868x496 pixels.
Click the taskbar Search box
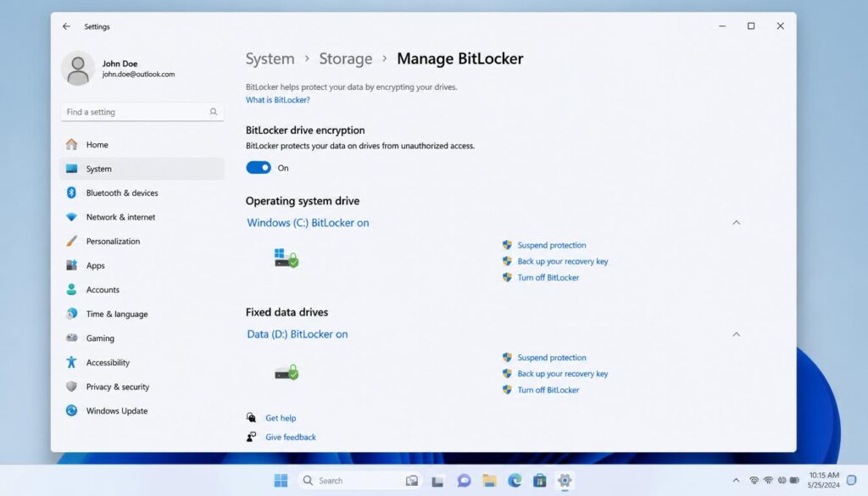coord(359,481)
